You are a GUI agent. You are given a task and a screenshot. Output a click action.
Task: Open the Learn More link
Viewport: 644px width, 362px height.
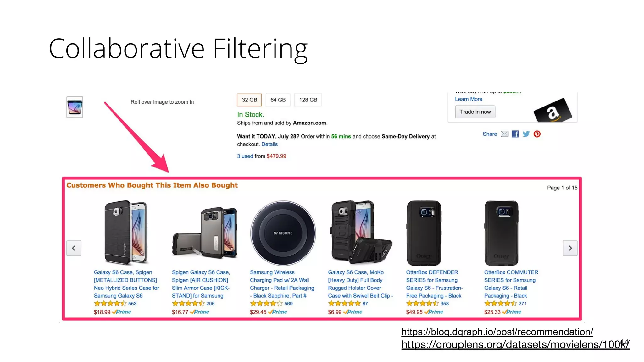click(469, 99)
